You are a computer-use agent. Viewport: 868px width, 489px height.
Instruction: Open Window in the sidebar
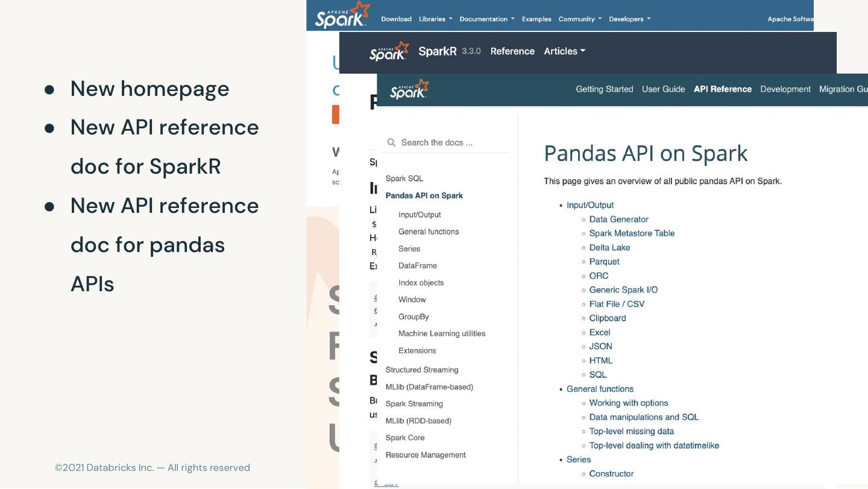(x=412, y=300)
